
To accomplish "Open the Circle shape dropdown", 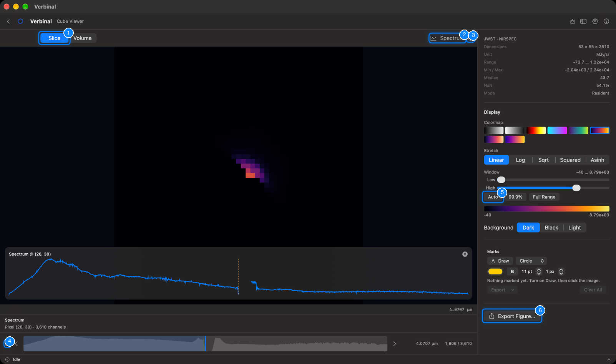I will click(531, 261).
